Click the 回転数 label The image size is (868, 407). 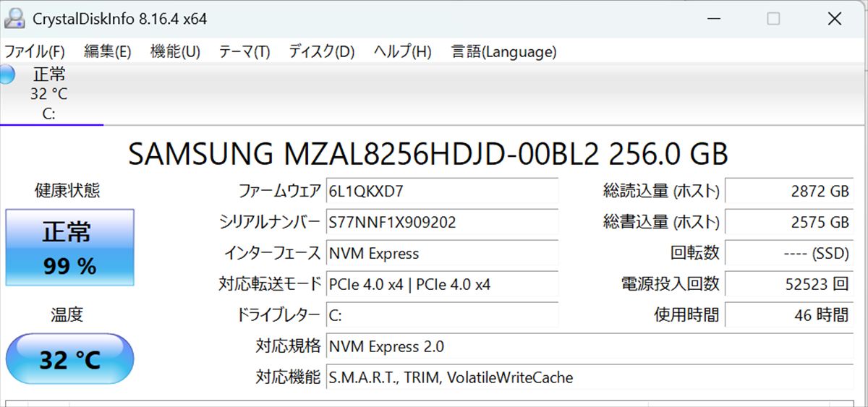(695, 253)
